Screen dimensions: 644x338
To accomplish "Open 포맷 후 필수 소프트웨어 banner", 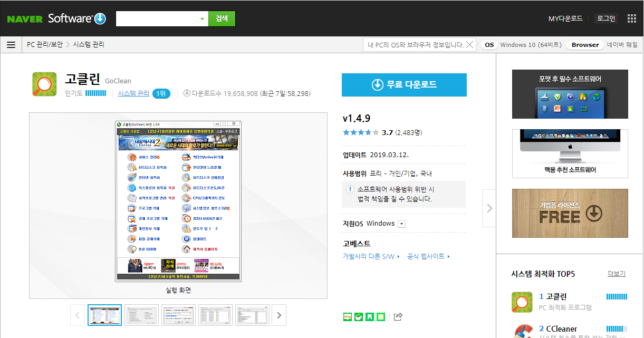I will click(x=570, y=94).
